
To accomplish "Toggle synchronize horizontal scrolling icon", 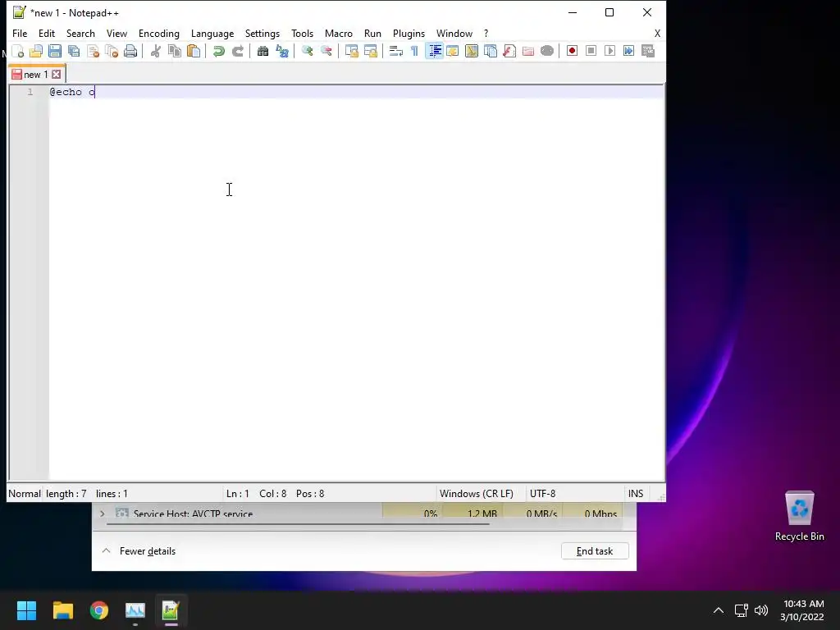I will [x=371, y=51].
